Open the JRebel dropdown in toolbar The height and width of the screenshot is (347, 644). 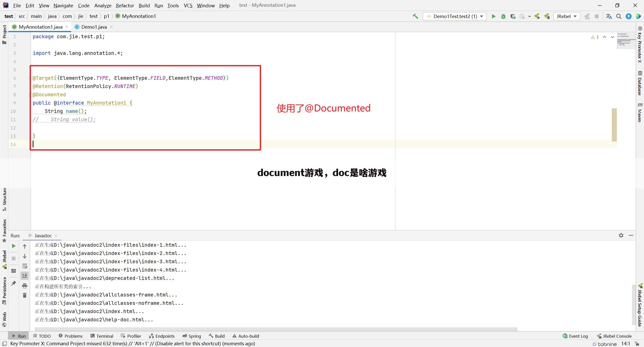[x=567, y=16]
